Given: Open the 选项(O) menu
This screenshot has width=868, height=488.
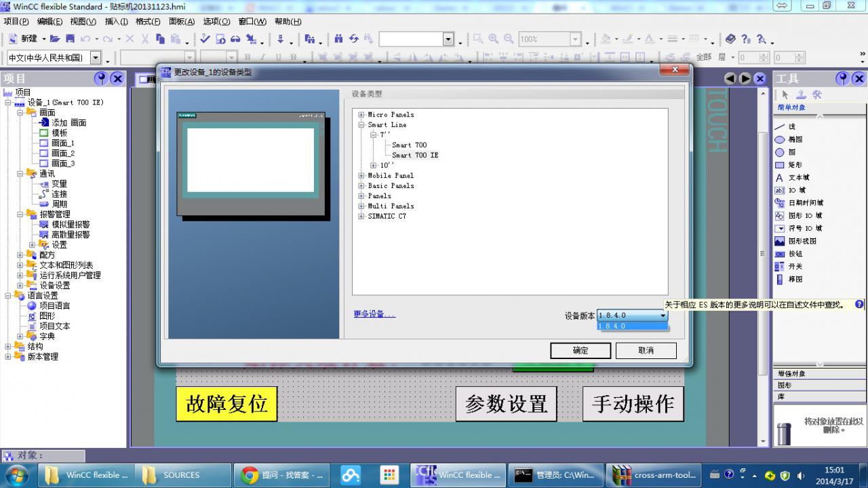Looking at the screenshot, I should pos(216,22).
